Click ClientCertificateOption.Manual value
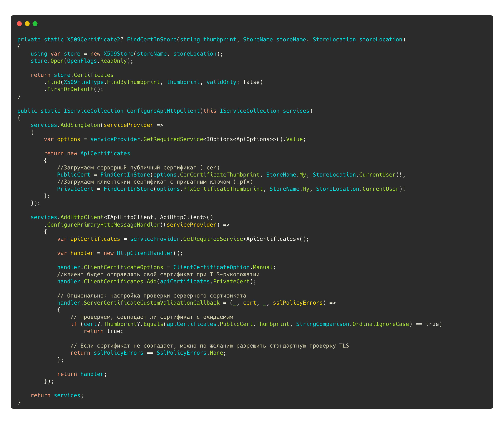The height and width of the screenshot is (424, 504). (x=223, y=267)
